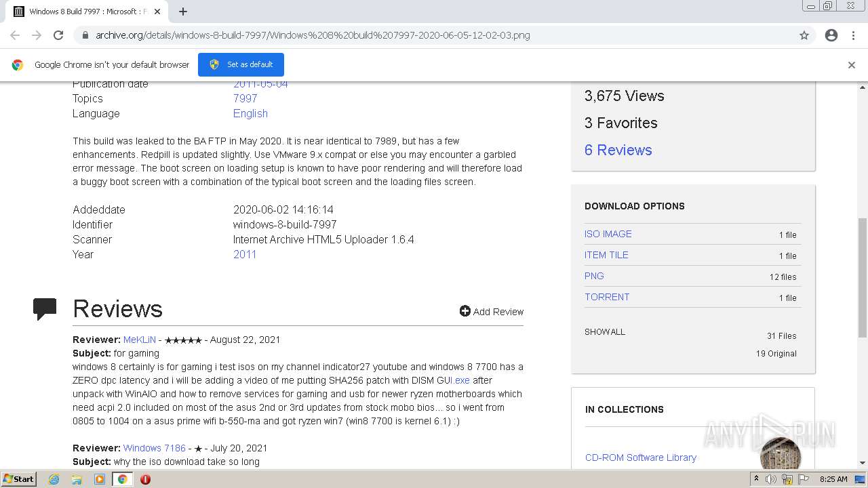Click the scrollbar down arrow
Screen dimensions: 868x488
[863, 463]
